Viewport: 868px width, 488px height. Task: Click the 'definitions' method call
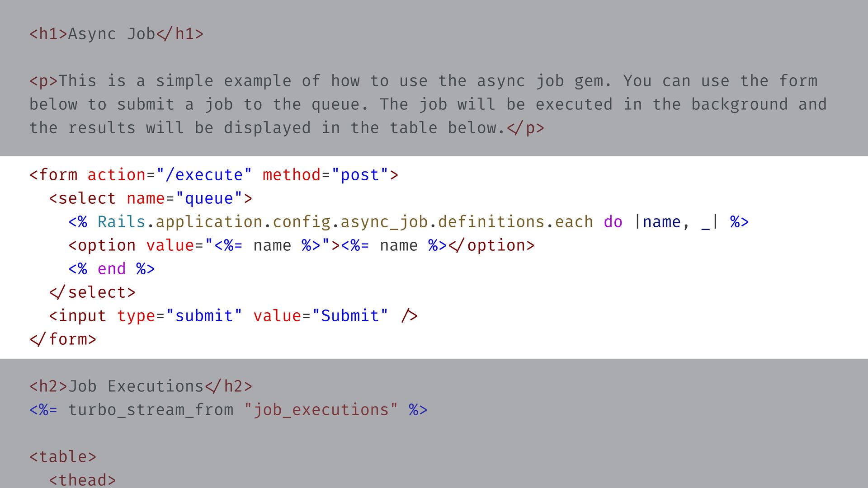[x=491, y=222]
